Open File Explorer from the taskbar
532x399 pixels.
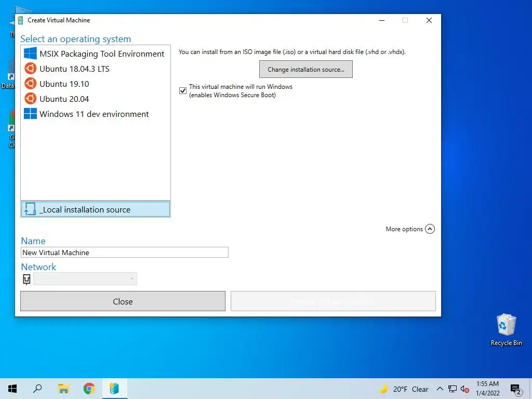click(x=63, y=389)
